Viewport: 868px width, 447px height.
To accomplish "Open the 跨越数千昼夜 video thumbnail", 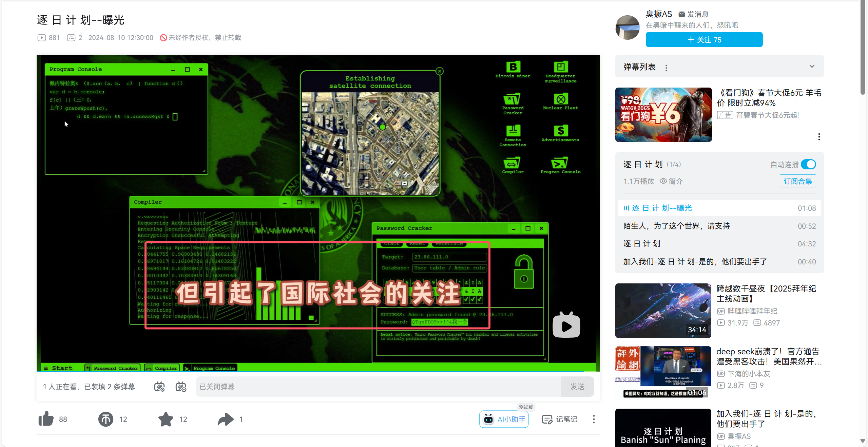I will coord(663,310).
